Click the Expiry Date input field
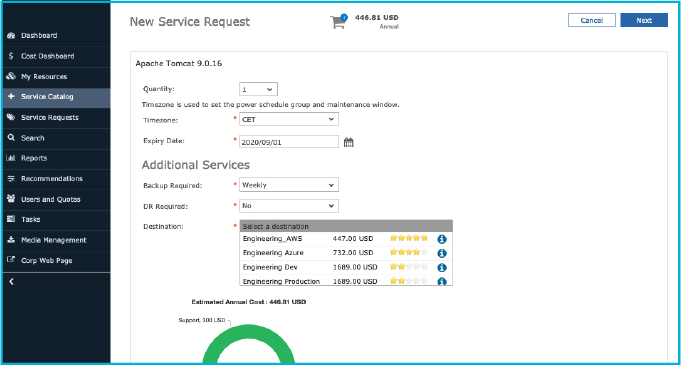The height and width of the screenshot is (365, 681). [289, 142]
